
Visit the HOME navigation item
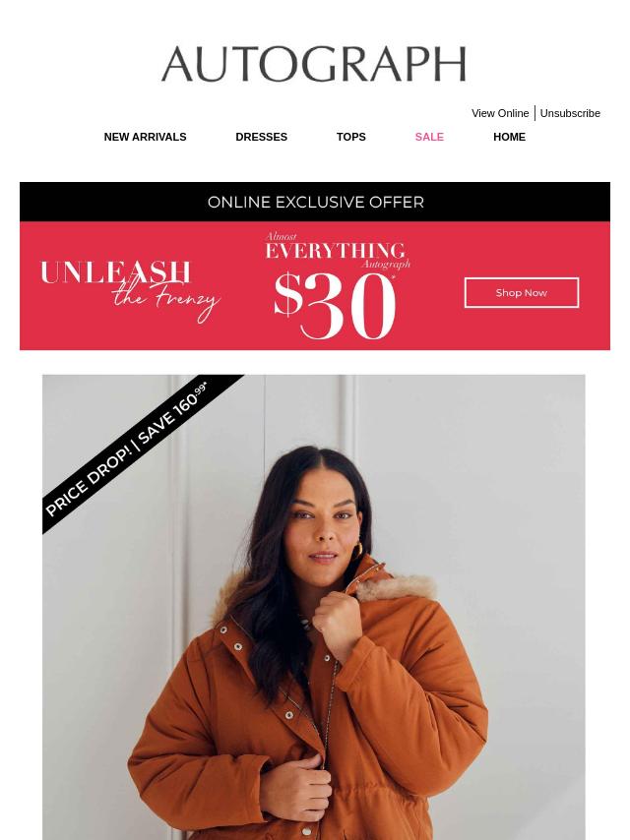(509, 137)
